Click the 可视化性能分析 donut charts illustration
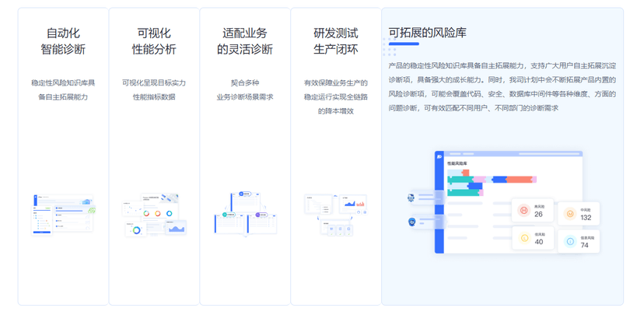This screenshot has width=644, height=315. 155,215
